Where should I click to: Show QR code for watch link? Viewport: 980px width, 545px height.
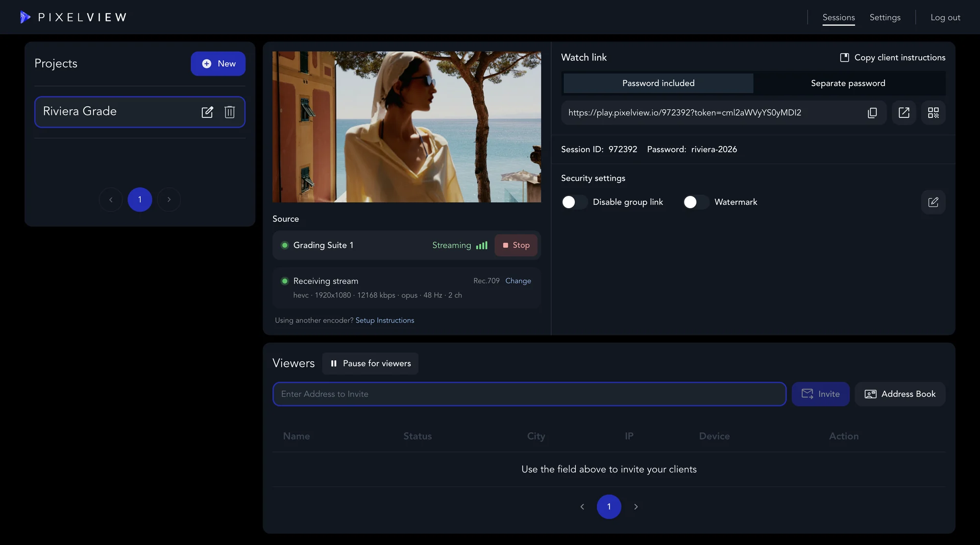pos(933,113)
